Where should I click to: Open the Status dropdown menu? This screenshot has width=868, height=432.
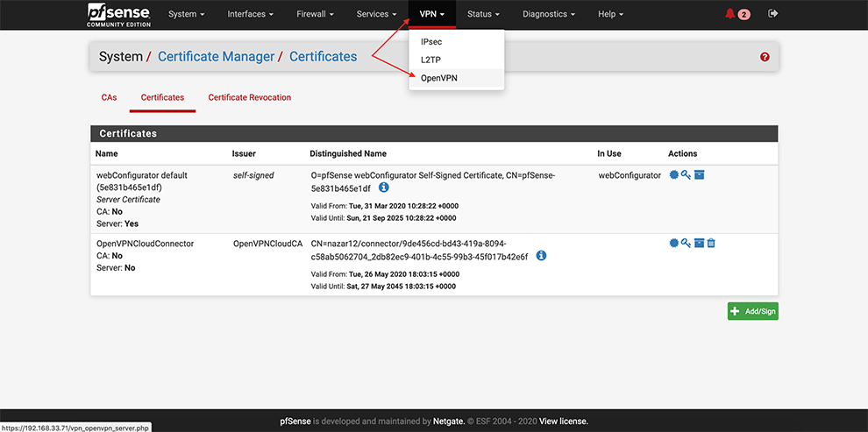(483, 14)
